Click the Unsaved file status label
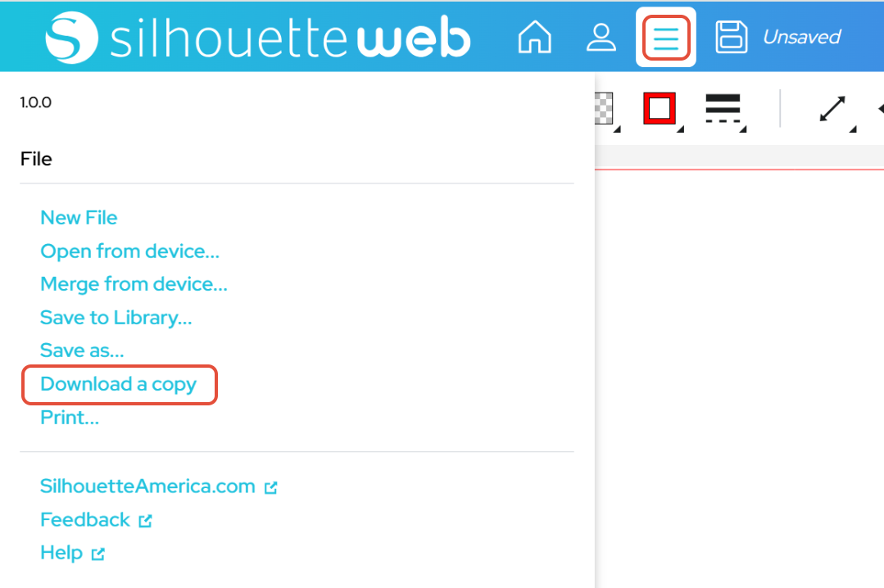The width and height of the screenshot is (884, 588). coord(801,37)
